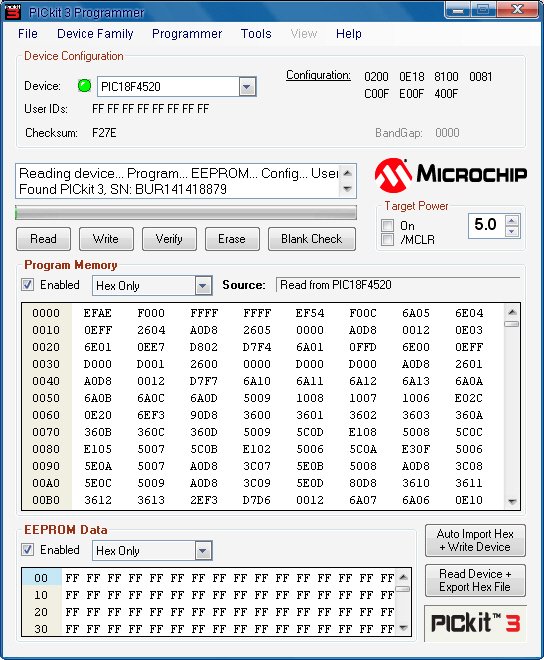Select program memory cell 6E04

pos(469,313)
